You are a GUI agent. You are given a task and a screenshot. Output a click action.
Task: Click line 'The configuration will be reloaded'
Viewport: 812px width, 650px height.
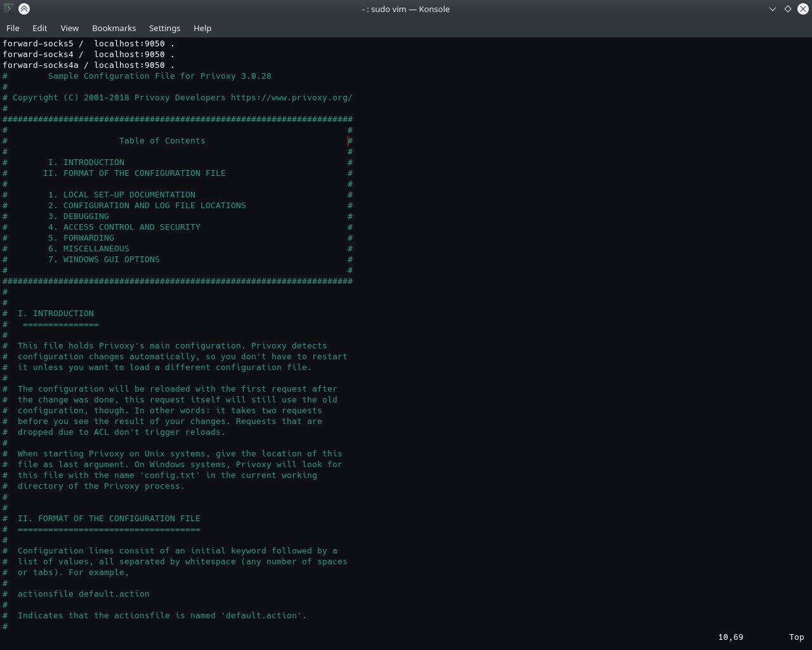tap(178, 389)
